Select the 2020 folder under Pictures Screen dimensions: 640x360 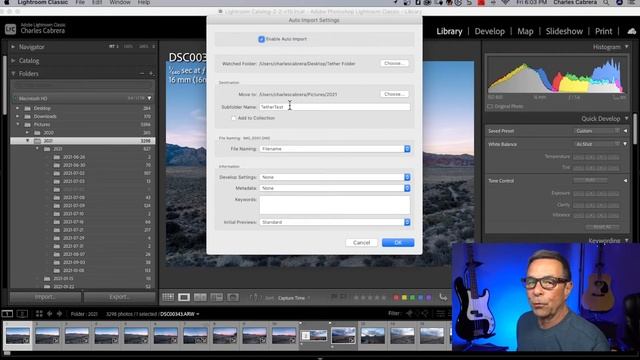[x=49, y=133]
